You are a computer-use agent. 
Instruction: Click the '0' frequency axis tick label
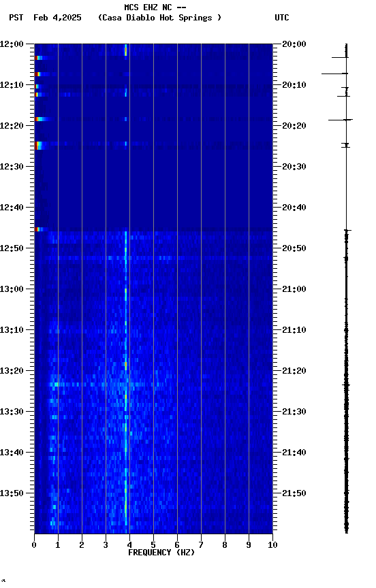click(34, 545)
